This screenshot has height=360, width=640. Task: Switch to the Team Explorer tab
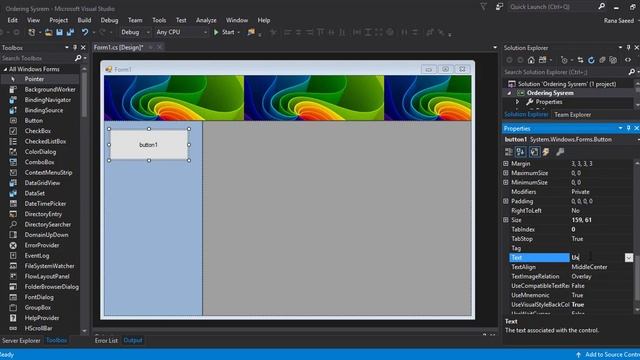[572, 115]
